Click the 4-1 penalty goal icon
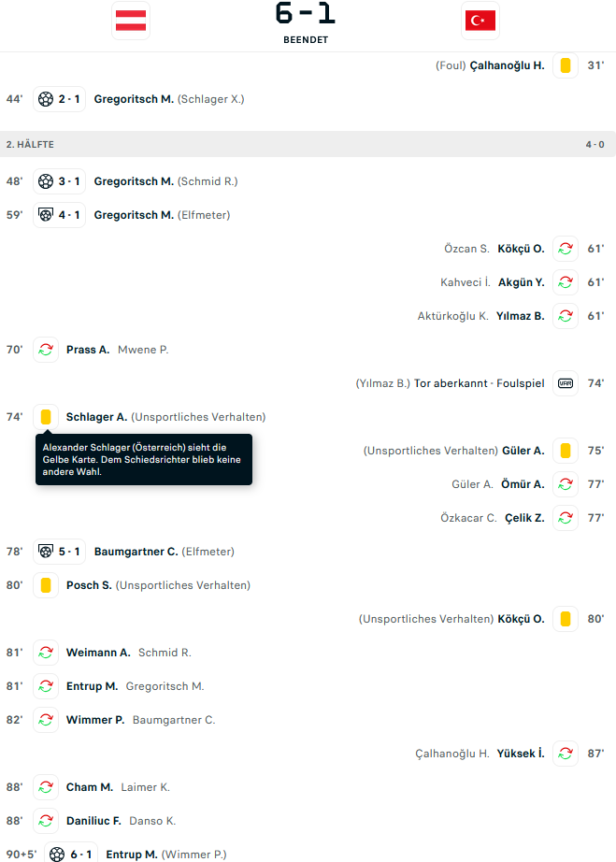616x862 pixels. (x=46, y=215)
